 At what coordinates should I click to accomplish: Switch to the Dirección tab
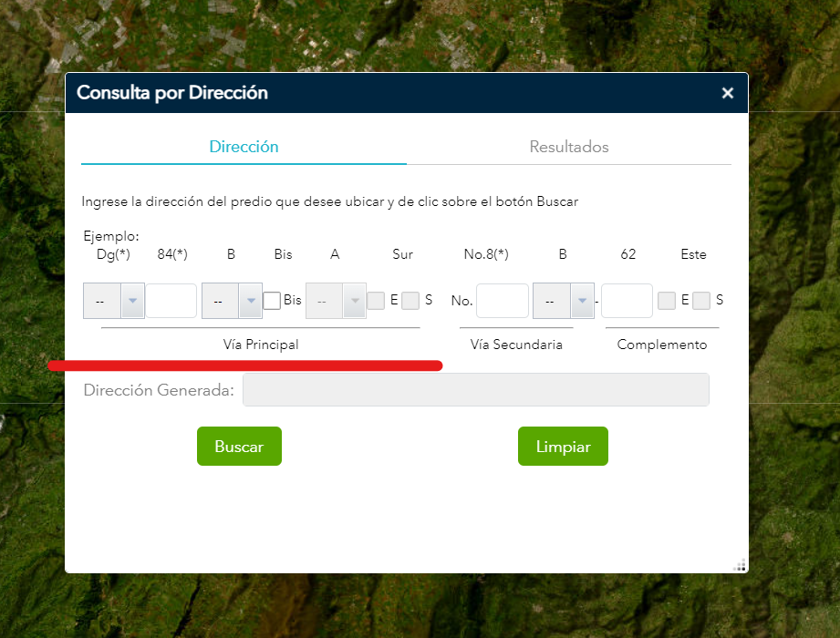(x=244, y=147)
